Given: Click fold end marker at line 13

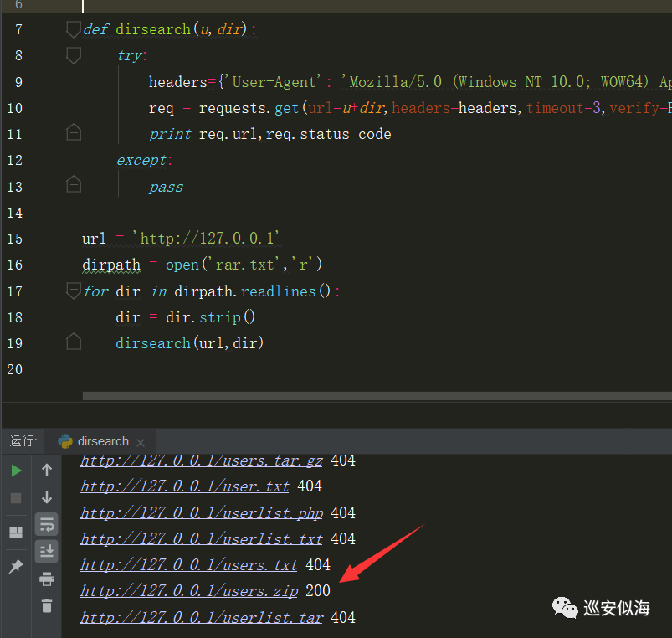Looking at the screenshot, I should (74, 184).
